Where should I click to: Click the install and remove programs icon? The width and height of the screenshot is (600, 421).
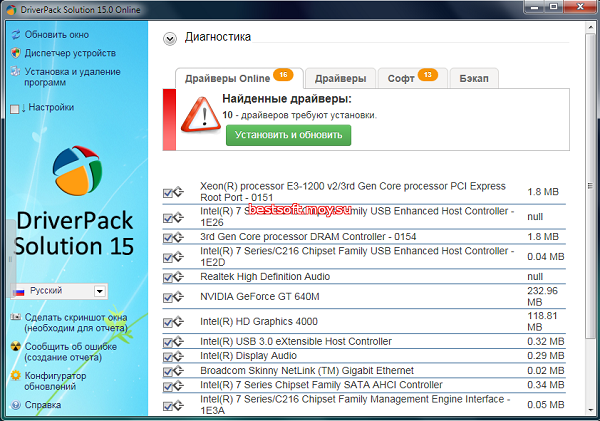pyautogui.click(x=15, y=72)
